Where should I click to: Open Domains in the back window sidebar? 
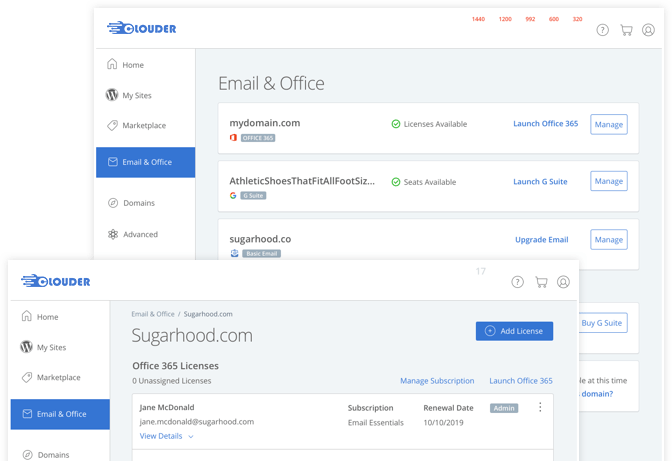pos(138,203)
